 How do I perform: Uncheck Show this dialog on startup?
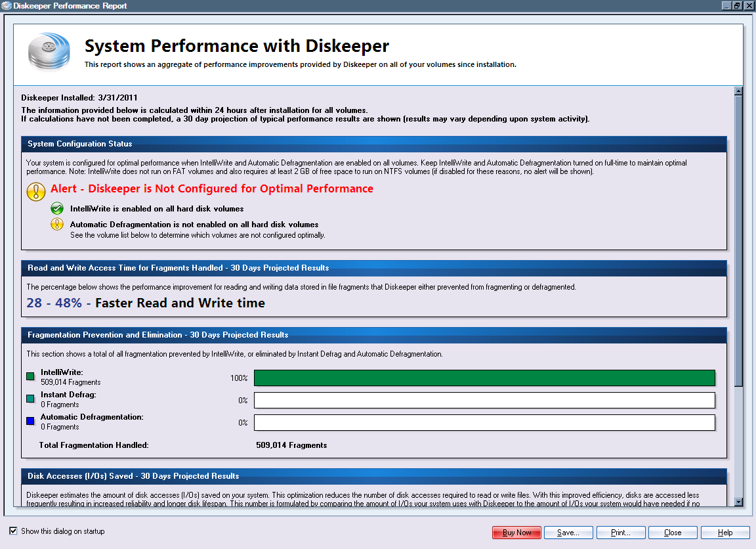tap(14, 531)
